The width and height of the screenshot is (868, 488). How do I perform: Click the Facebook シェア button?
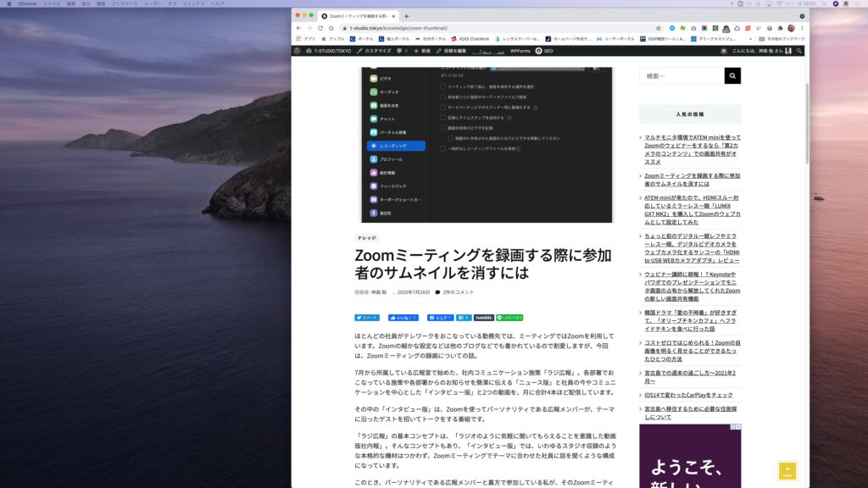[x=440, y=318]
